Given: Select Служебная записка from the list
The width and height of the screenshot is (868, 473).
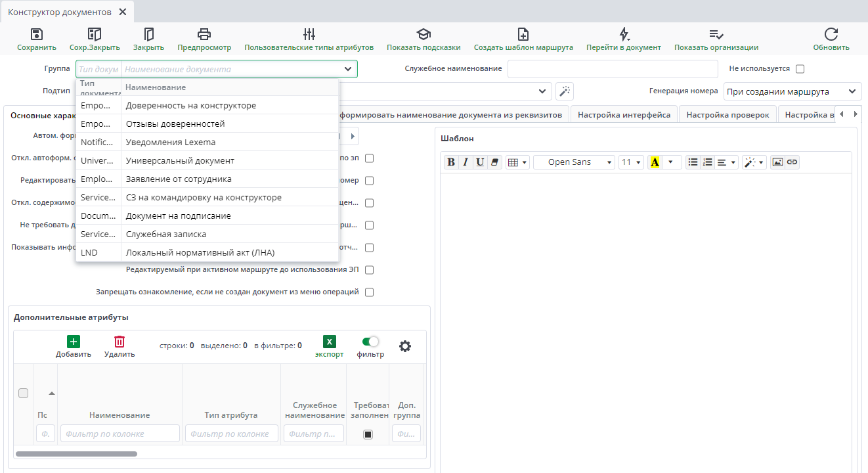Looking at the screenshot, I should click(166, 235).
